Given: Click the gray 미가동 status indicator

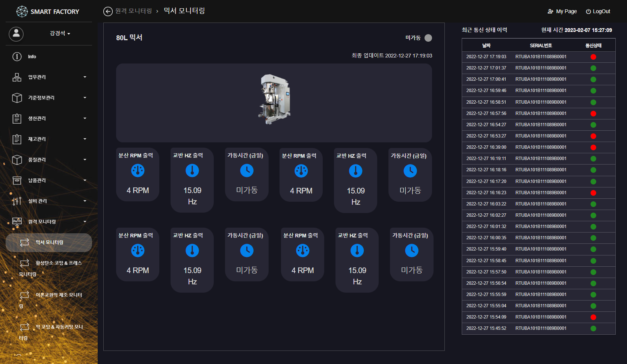Looking at the screenshot, I should pos(428,38).
